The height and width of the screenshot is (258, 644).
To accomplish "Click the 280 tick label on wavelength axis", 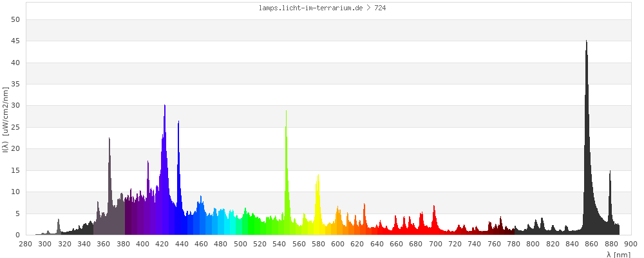I will pos(26,244).
